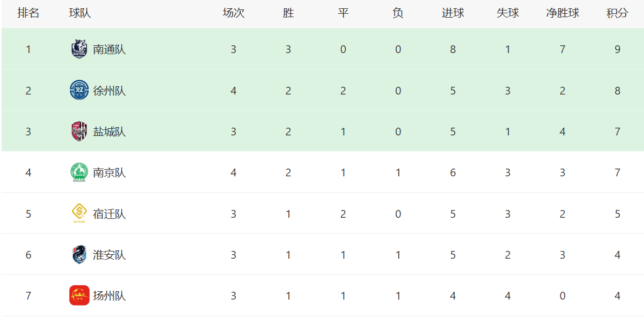The height and width of the screenshot is (320, 644).
Task: Select the 宿迁队 team name
Action: tap(110, 214)
